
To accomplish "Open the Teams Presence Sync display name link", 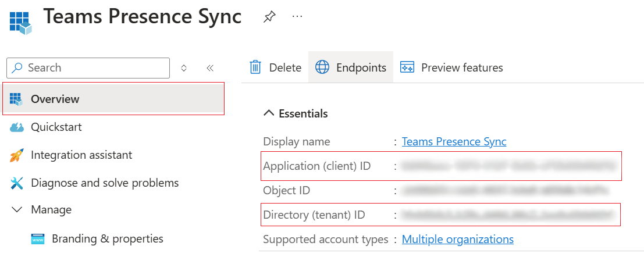I will pyautogui.click(x=454, y=142).
